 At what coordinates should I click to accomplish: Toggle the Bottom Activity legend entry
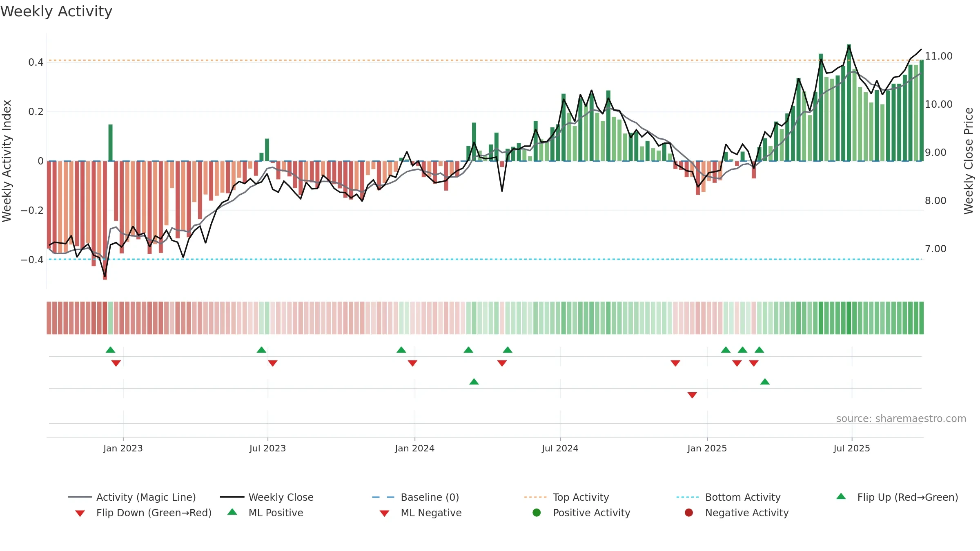[728, 497]
